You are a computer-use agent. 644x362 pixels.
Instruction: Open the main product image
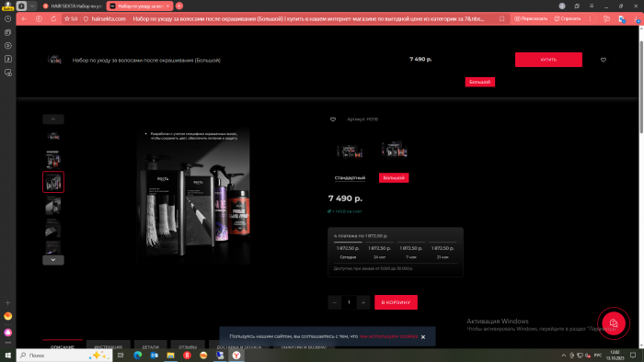coord(193,196)
